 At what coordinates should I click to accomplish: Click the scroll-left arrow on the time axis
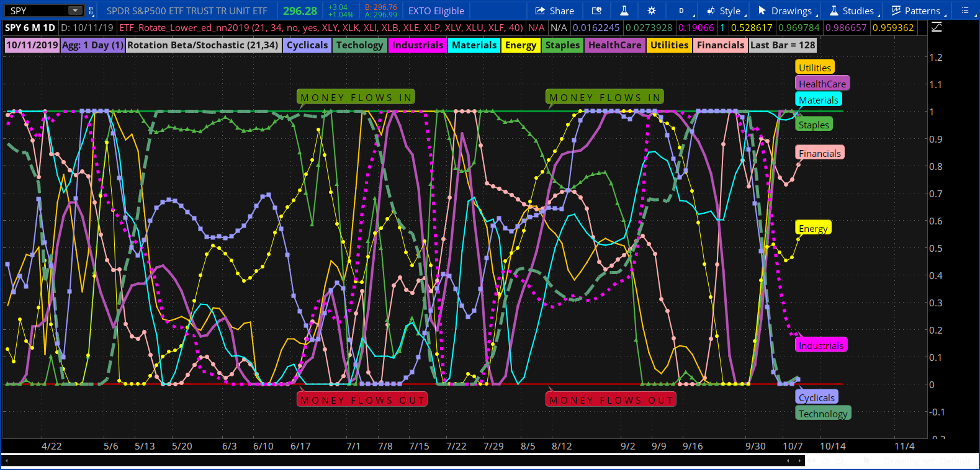click(x=7, y=461)
